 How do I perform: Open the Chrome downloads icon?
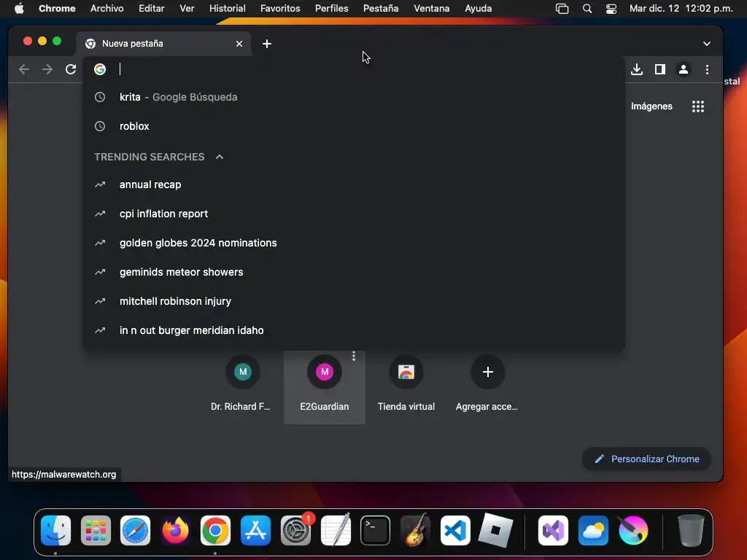(636, 69)
